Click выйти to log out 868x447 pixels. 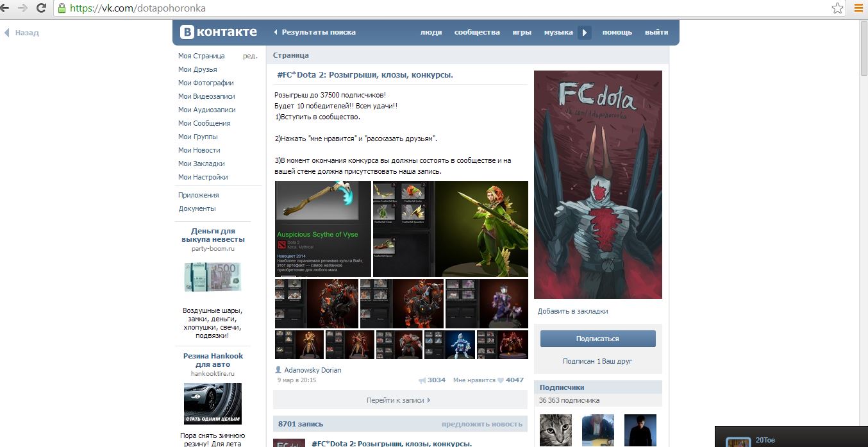click(x=656, y=32)
